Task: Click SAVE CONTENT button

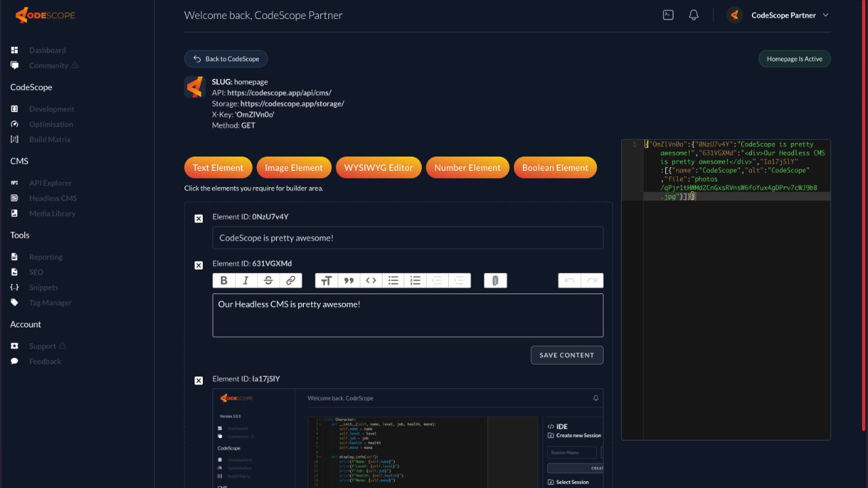Action: (567, 355)
